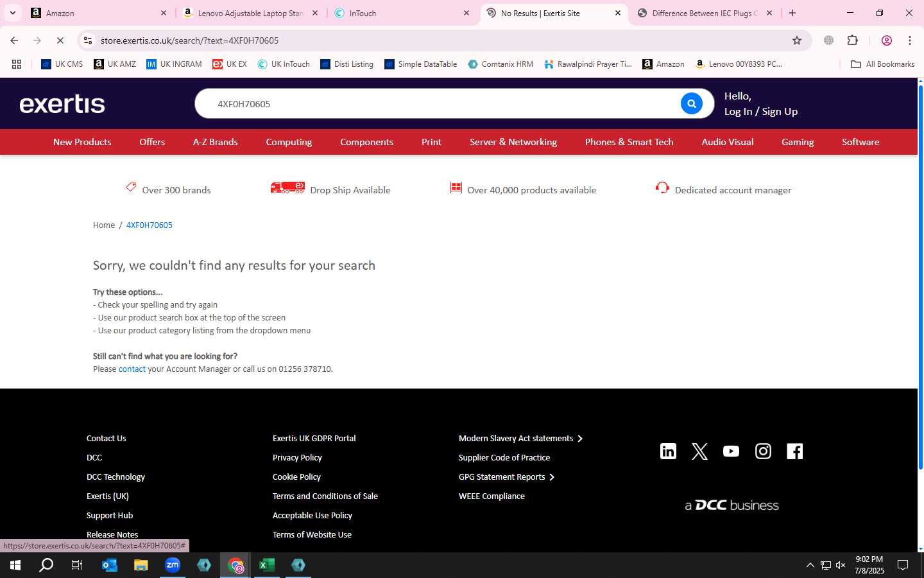Image resolution: width=924 pixels, height=578 pixels.
Task: Click the contact link for Account Manager
Action: (x=132, y=369)
